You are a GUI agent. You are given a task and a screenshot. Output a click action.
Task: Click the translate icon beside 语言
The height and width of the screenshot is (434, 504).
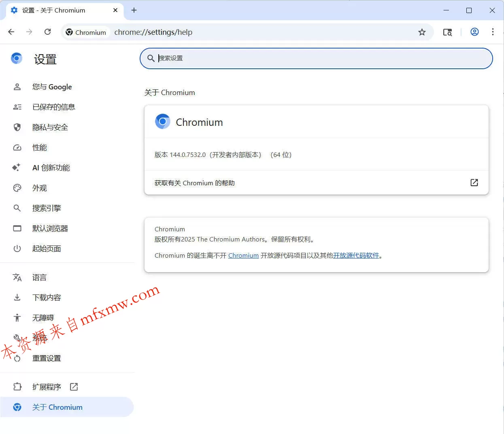click(x=17, y=277)
